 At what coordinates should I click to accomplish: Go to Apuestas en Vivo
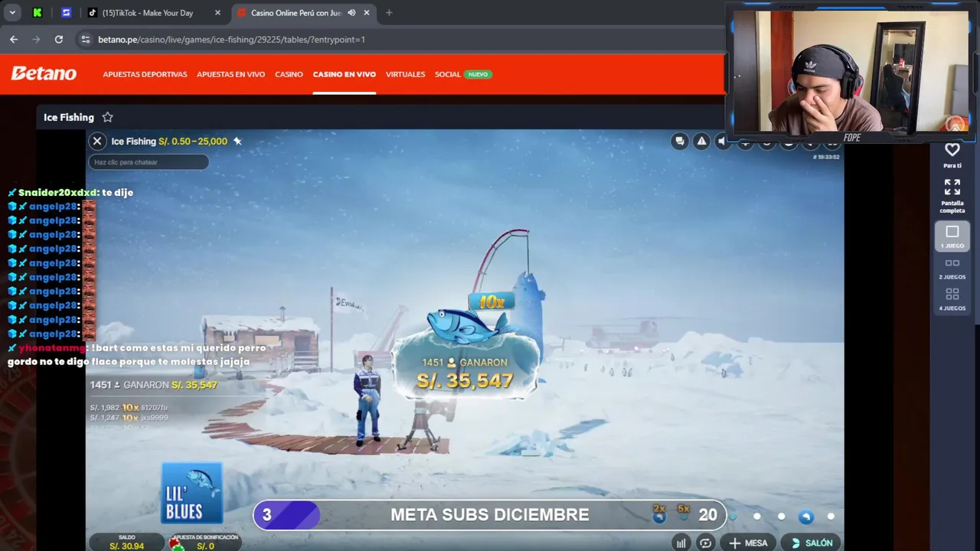pos(230,74)
